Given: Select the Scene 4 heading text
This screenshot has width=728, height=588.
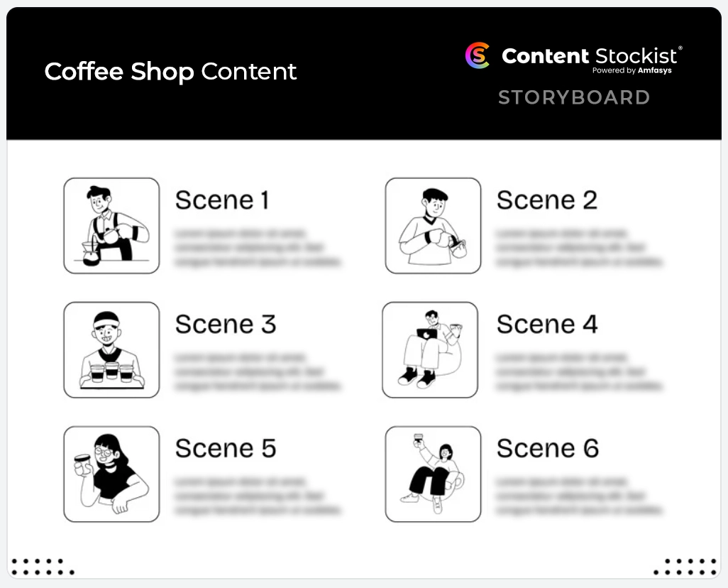Looking at the screenshot, I should coord(547,324).
